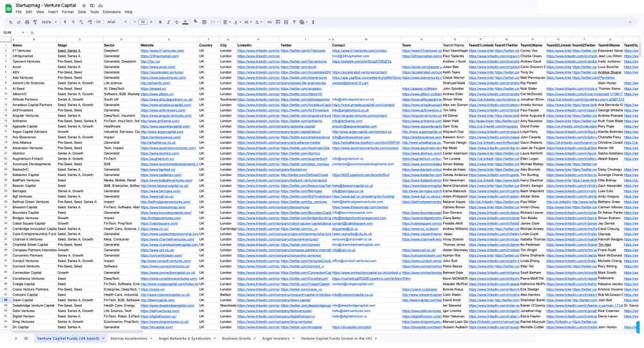The height and width of the screenshot is (348, 644).
Task: Add a new sheet with plus button
Action: point(15,338)
